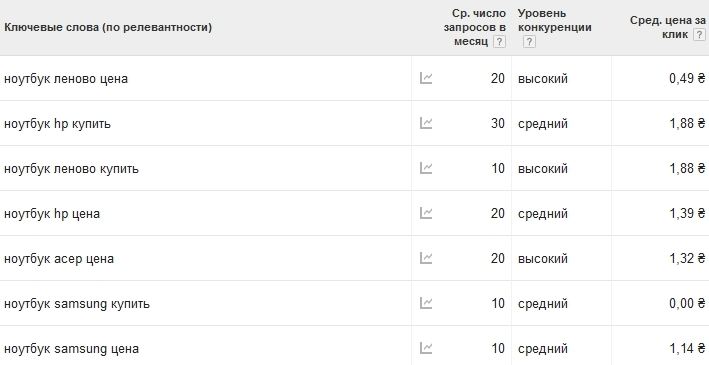Open trend chart for ноутбук hp купить

coord(426,123)
